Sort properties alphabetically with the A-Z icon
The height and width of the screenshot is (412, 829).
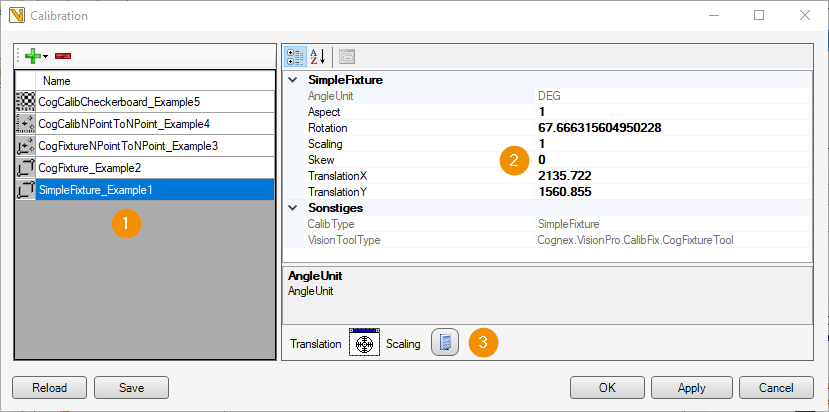click(318, 57)
